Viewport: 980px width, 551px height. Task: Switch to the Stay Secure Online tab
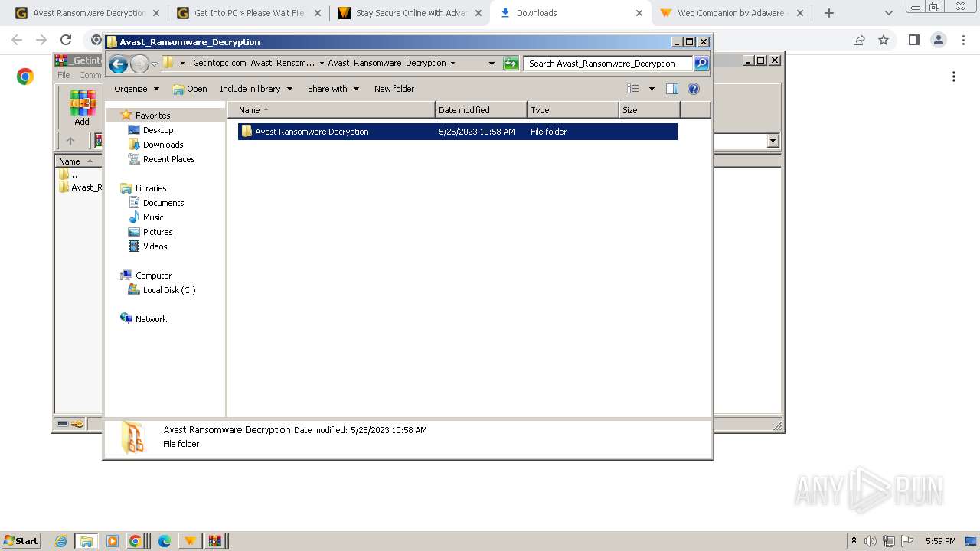[x=410, y=13]
